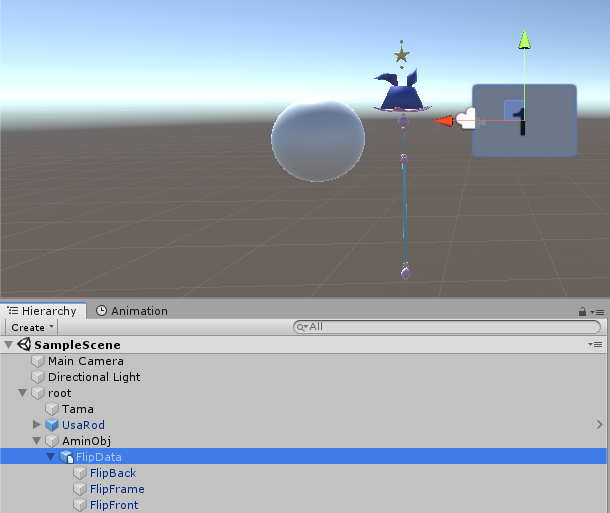Click the purple gem at rod bottom
The height and width of the screenshot is (513, 610).
pyautogui.click(x=405, y=273)
